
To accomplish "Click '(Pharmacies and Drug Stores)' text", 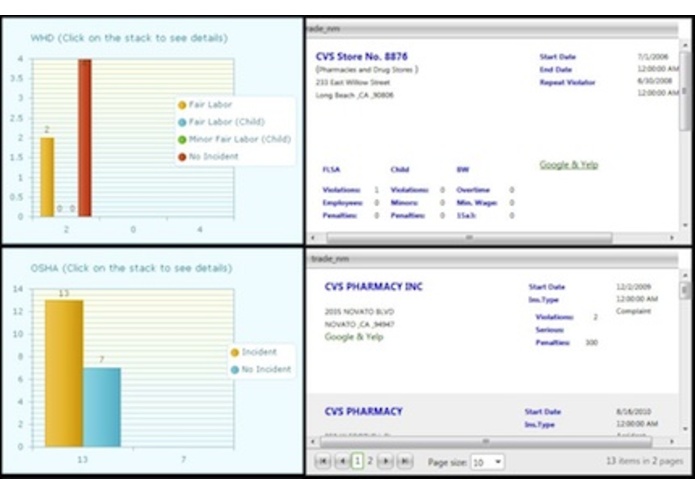I will tap(367, 70).
